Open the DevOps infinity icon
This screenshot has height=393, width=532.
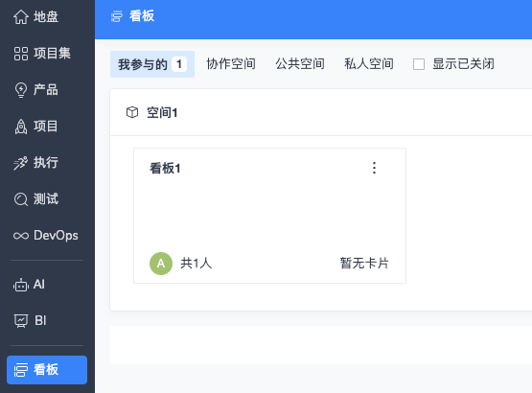21,236
